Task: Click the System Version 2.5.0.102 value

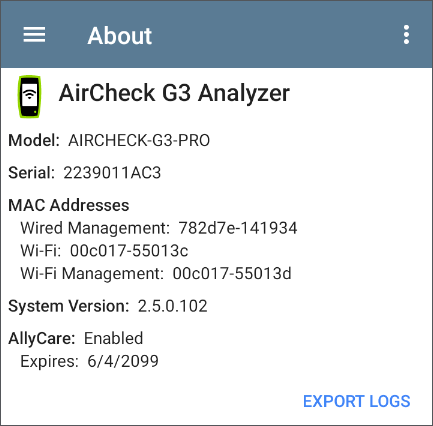Action: coord(173,306)
